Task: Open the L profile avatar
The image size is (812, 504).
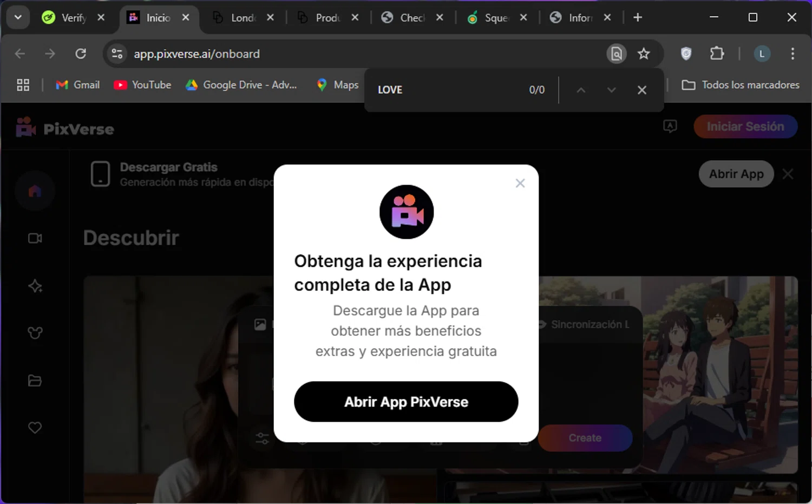Action: (x=762, y=54)
